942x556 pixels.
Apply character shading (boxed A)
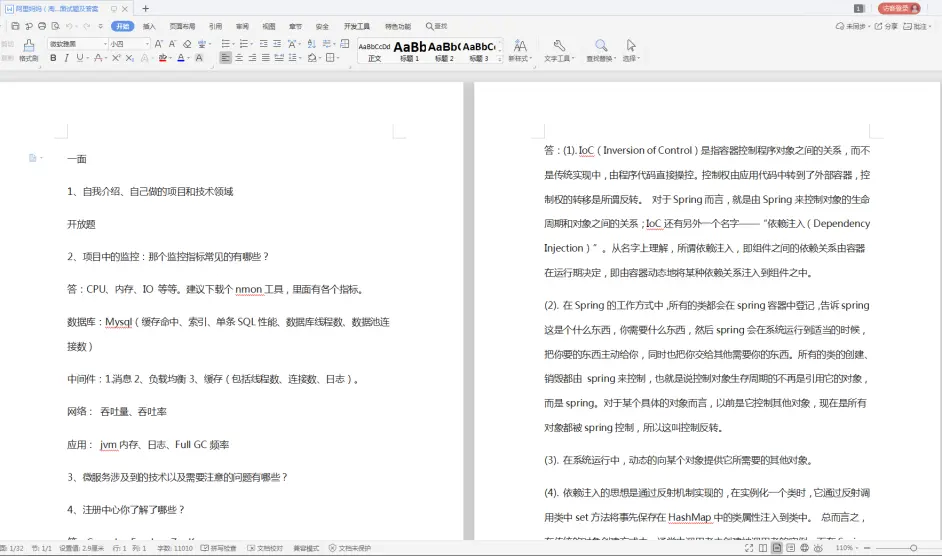click(x=199, y=58)
